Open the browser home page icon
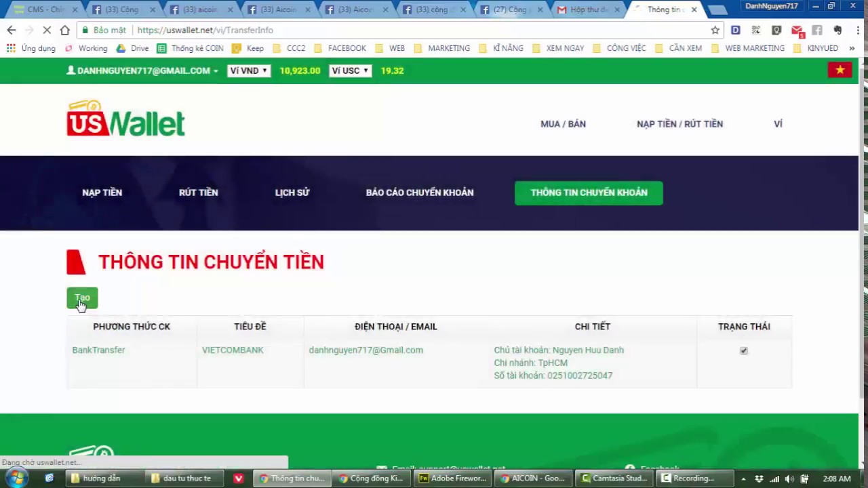 (64, 30)
